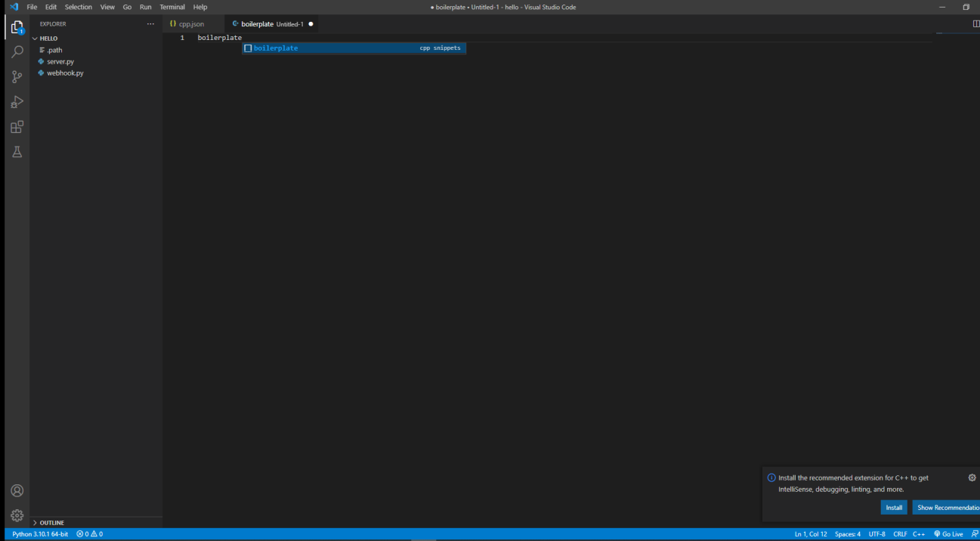Change language mode by clicking C++ status item
The height and width of the screenshot is (541, 980).
click(918, 533)
